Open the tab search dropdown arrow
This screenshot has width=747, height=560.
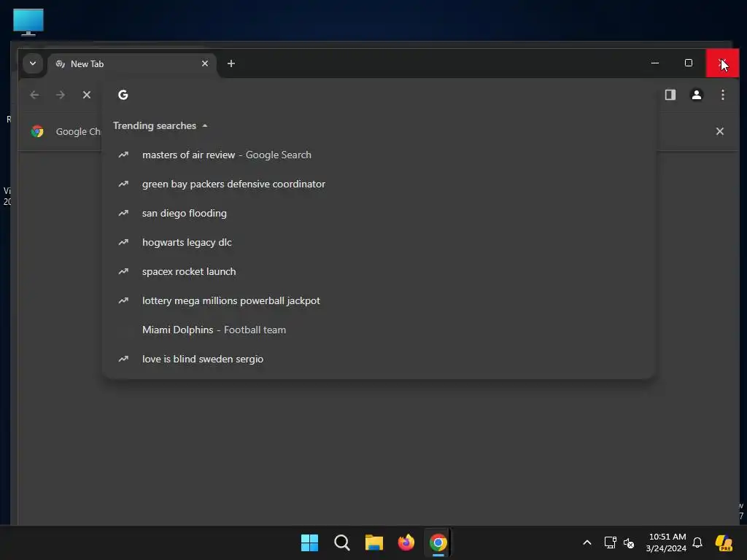click(x=33, y=63)
